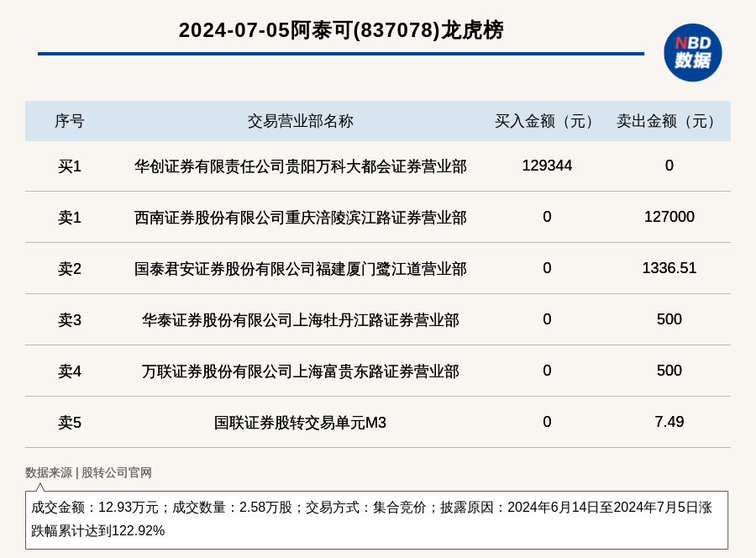Select the 卖3 row label
Screen dimensions: 756x558
click(70, 319)
